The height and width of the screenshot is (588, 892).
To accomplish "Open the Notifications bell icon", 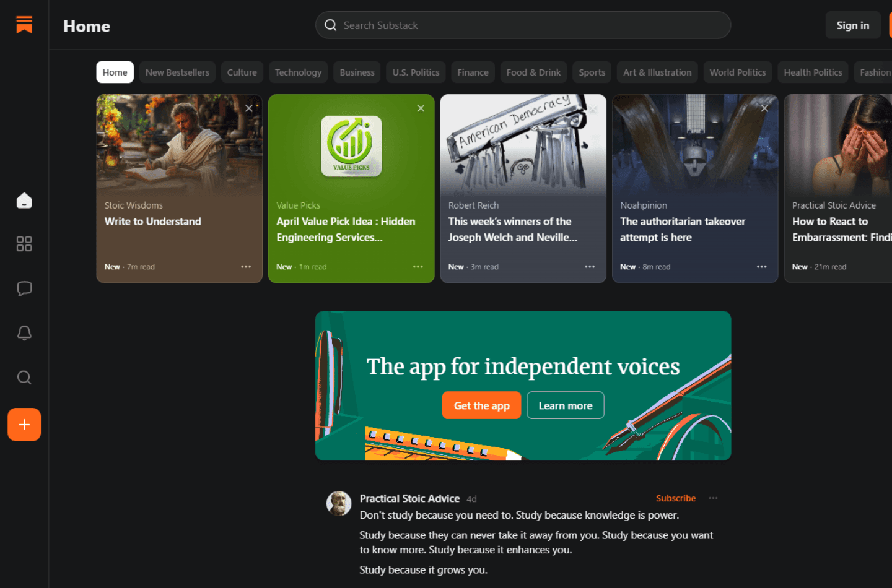I will pyautogui.click(x=24, y=333).
